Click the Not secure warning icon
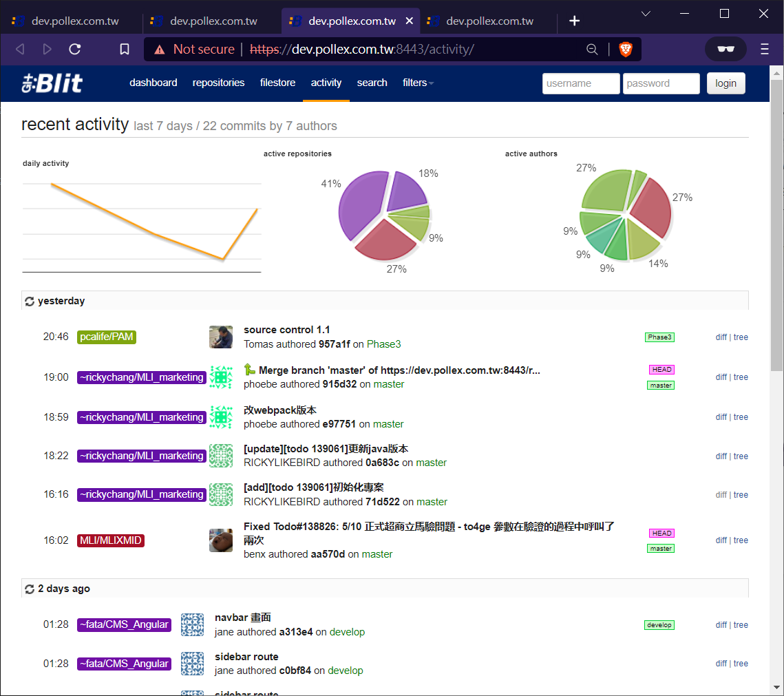Screen dimensions: 784x696 160,50
